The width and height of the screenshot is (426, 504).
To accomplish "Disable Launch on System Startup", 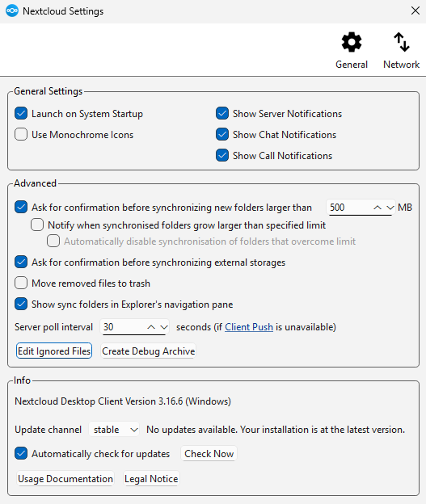I will (21, 113).
